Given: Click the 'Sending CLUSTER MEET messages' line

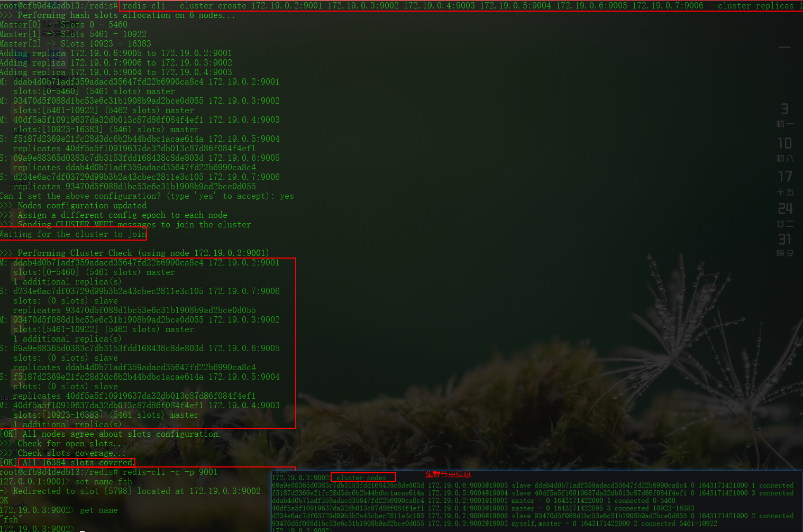Looking at the screenshot, I should (125, 225).
